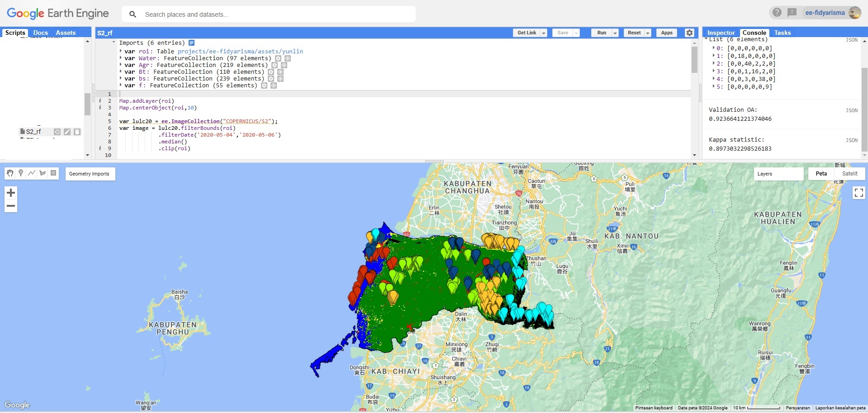Delete the S2_rf script with trash icon
Image resolution: width=868 pixels, height=413 pixels.
coord(77,132)
